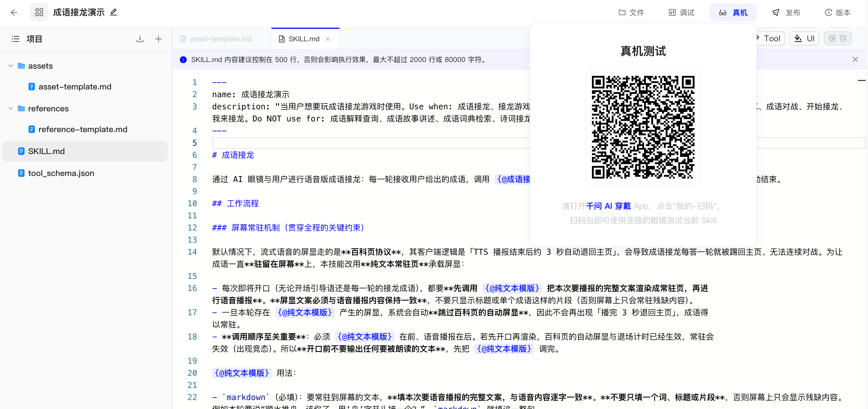Click the '# 成语接龙' heading on line 6
The image size is (868, 409).
point(233,155)
